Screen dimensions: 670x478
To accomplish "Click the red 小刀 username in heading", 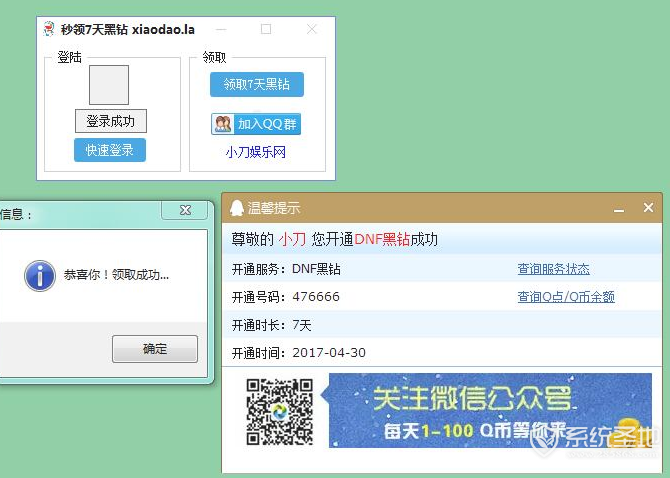I will click(x=292, y=239).
